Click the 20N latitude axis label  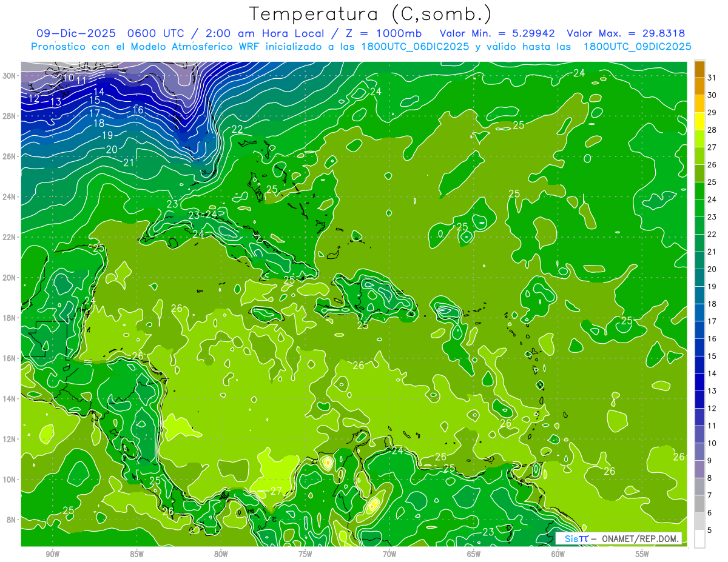pos(10,278)
